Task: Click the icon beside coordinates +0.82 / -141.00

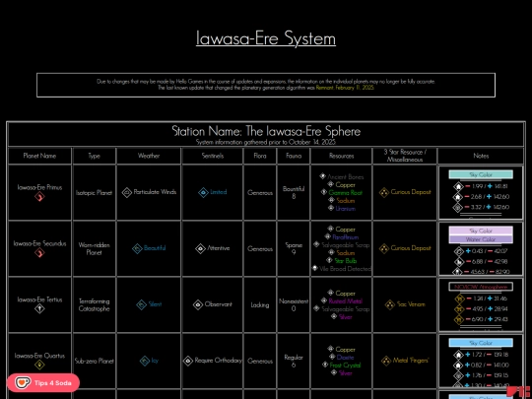Action: coord(458,366)
